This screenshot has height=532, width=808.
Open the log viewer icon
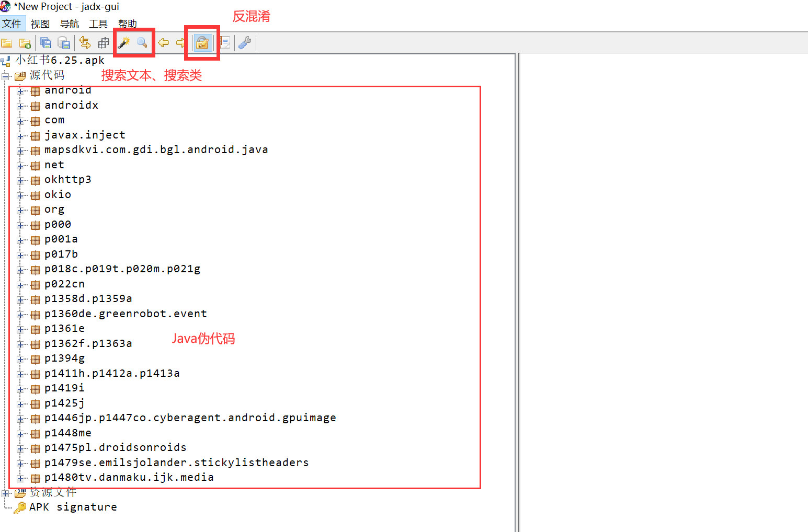tap(225, 43)
